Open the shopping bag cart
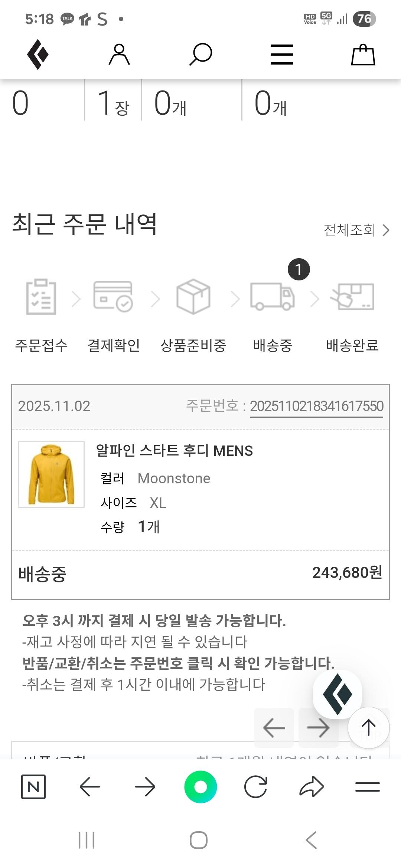Screen dimensions: 401x868 [x=363, y=55]
